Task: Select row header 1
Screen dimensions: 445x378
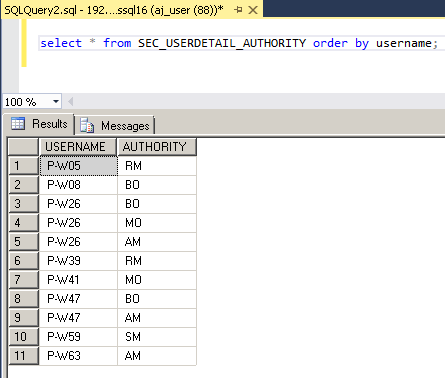Action: pos(23,166)
